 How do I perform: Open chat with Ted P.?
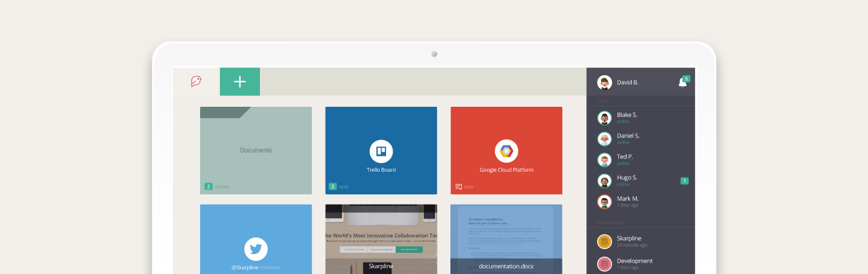(625, 160)
